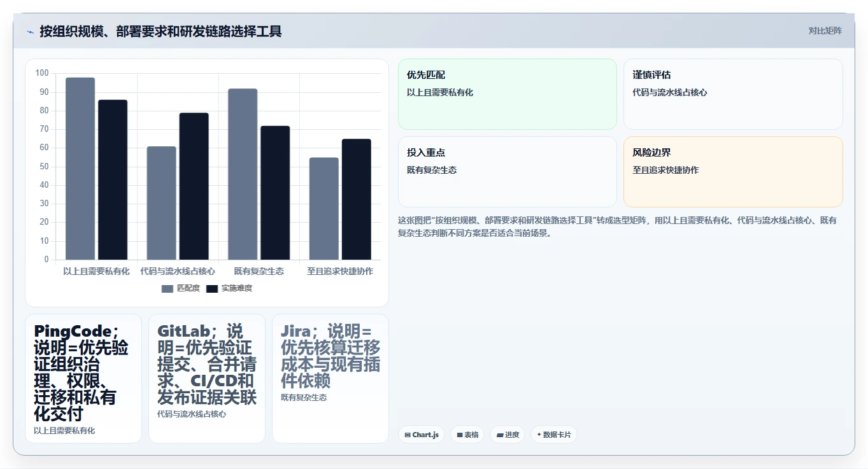Click the 匹配度 bar for 至且追求快捷协作

pyautogui.click(x=324, y=209)
